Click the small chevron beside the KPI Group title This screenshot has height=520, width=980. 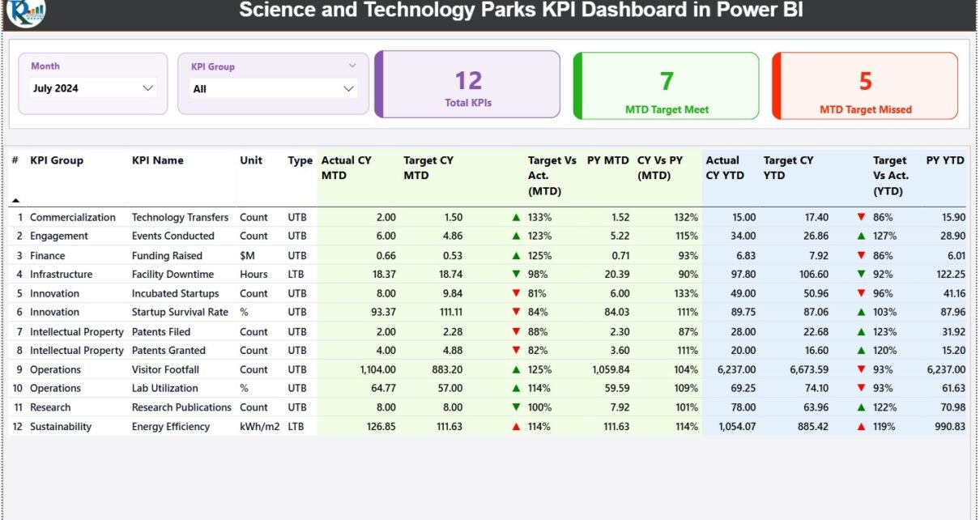click(352, 66)
